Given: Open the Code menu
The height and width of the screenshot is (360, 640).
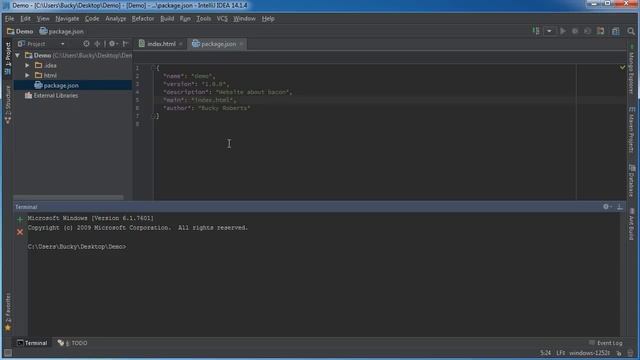Looking at the screenshot, I should point(92,19).
